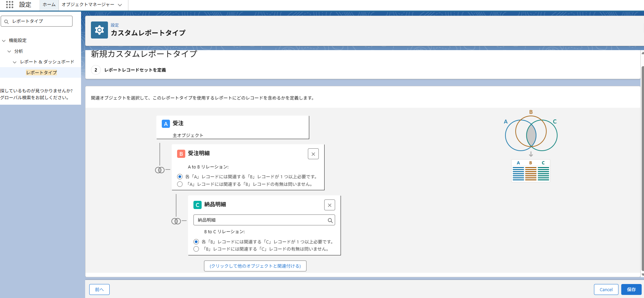Click the 新規カスタムレポートタイプ heading
Screen dimensions: 644x298
(x=144, y=54)
